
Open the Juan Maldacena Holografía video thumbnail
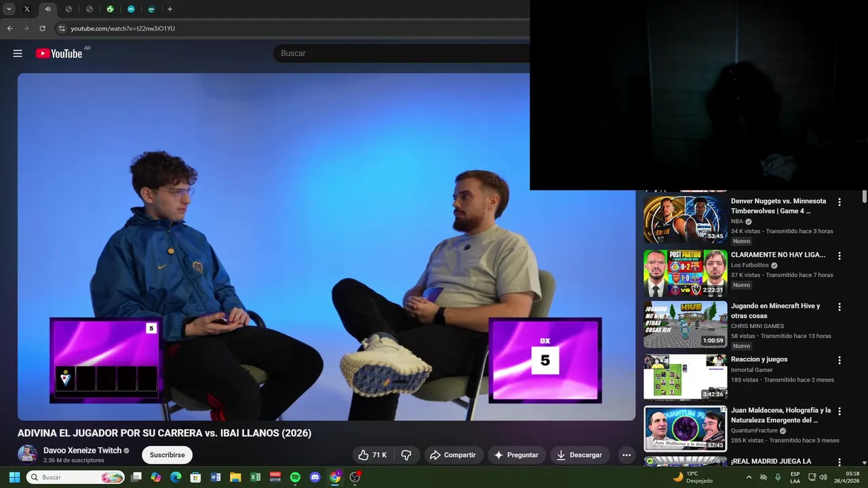tap(685, 428)
